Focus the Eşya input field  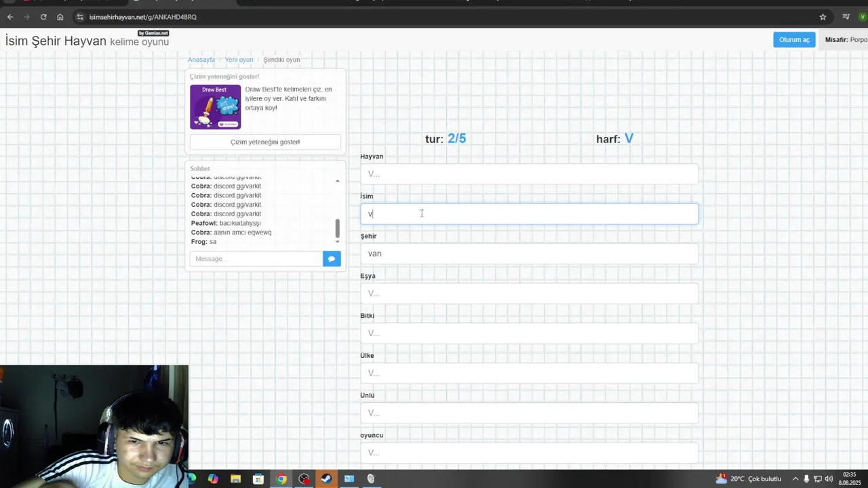click(529, 293)
